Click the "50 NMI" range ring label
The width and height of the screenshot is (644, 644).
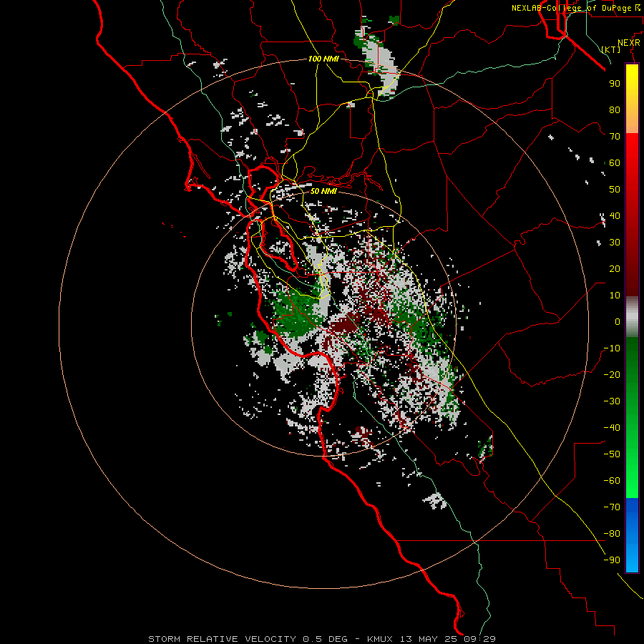click(x=323, y=191)
